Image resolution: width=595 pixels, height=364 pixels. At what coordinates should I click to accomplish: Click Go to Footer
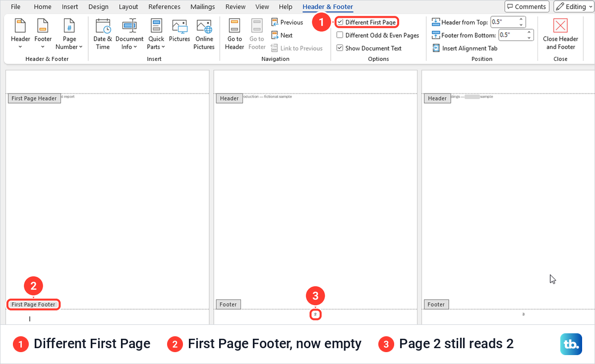257,34
